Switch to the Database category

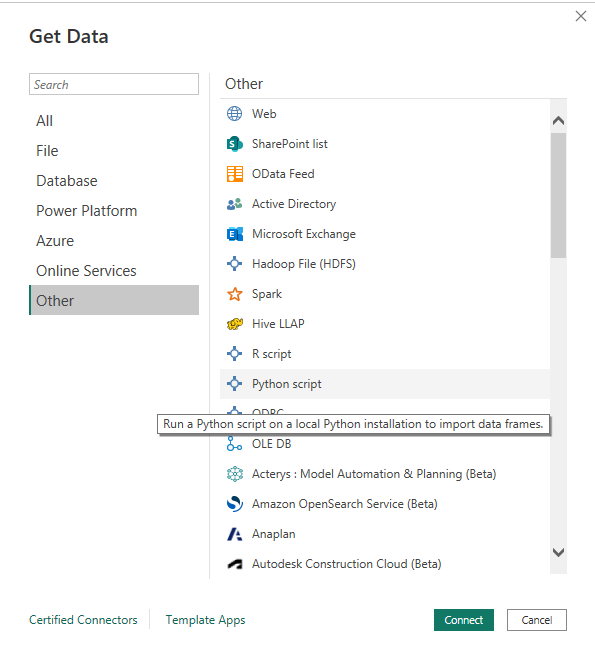[x=67, y=181]
